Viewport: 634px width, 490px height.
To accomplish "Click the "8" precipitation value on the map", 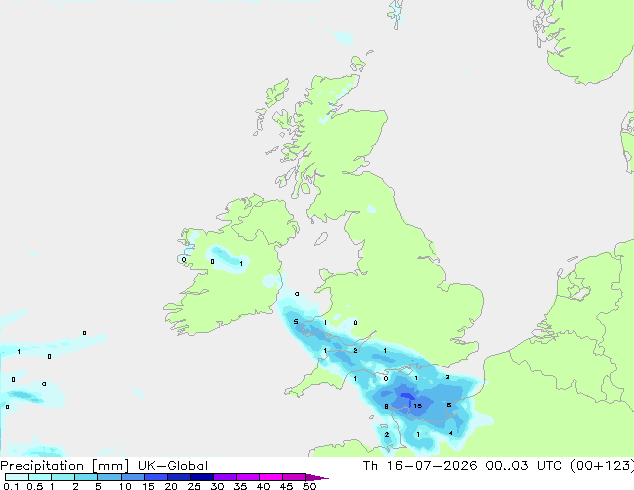I will [x=387, y=406].
